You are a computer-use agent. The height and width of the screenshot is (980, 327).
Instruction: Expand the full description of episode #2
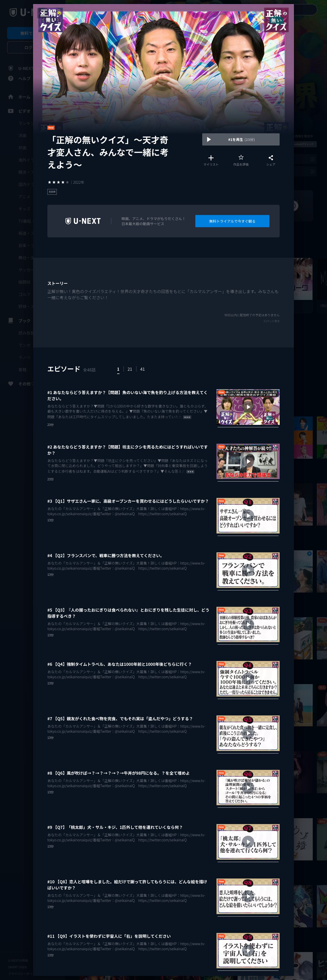(190, 471)
